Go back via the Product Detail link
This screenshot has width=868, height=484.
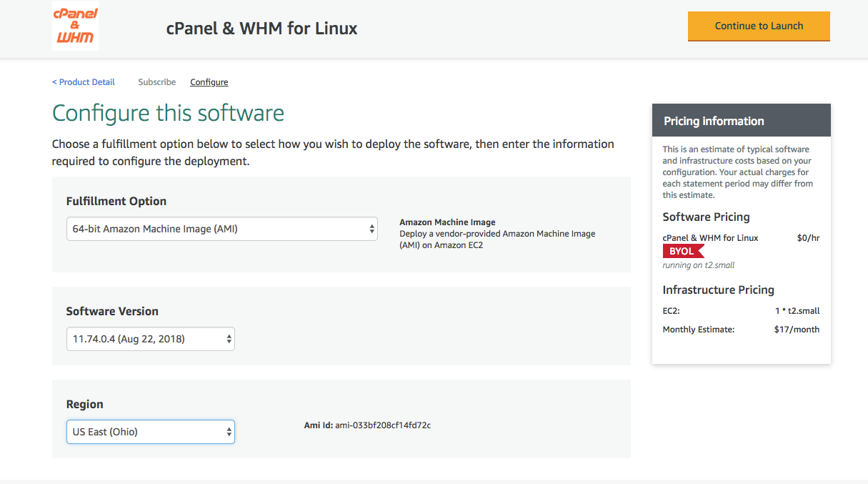coord(83,82)
